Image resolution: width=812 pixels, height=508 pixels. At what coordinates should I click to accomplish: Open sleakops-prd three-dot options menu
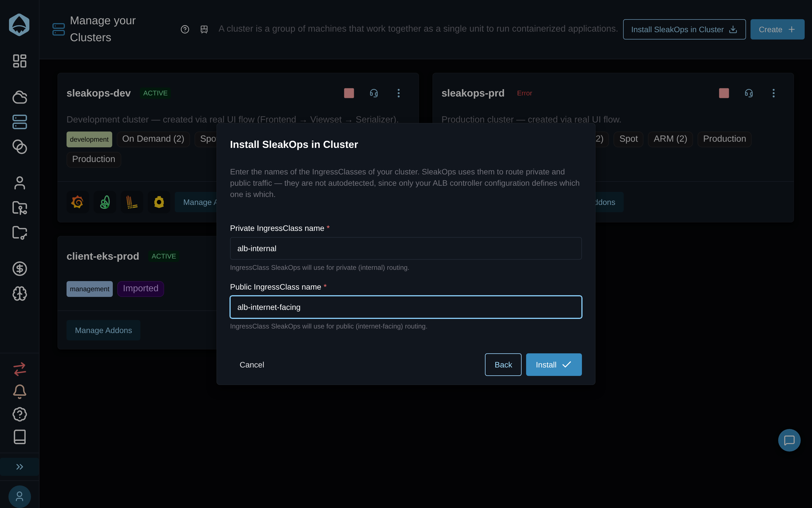point(773,93)
